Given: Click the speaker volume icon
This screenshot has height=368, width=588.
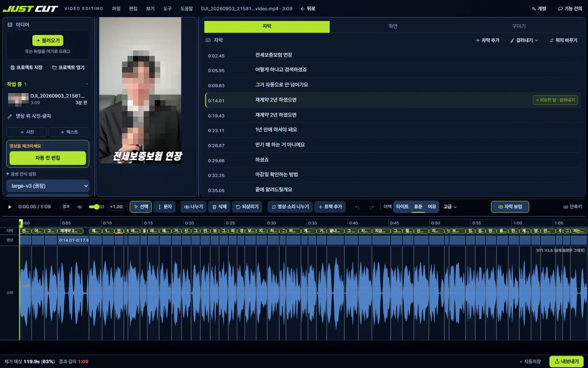Looking at the screenshot, I should (79, 207).
